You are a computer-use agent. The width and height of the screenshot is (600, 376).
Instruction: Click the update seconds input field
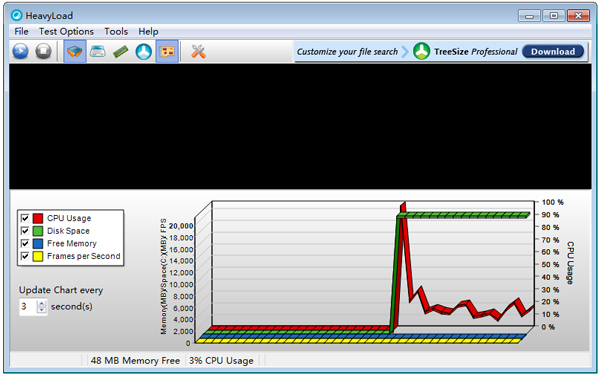(x=28, y=307)
